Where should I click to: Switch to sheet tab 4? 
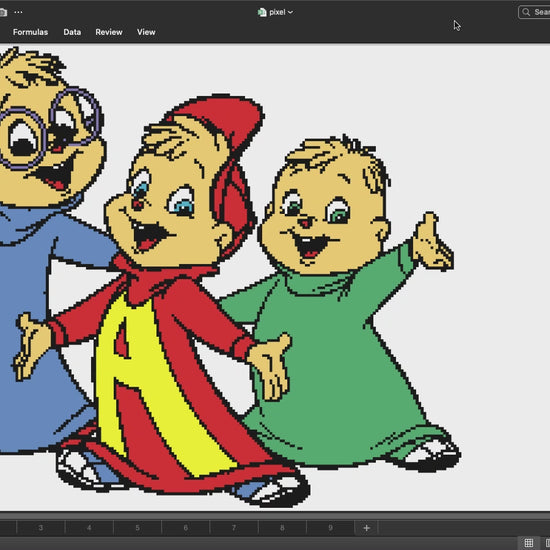click(x=89, y=528)
